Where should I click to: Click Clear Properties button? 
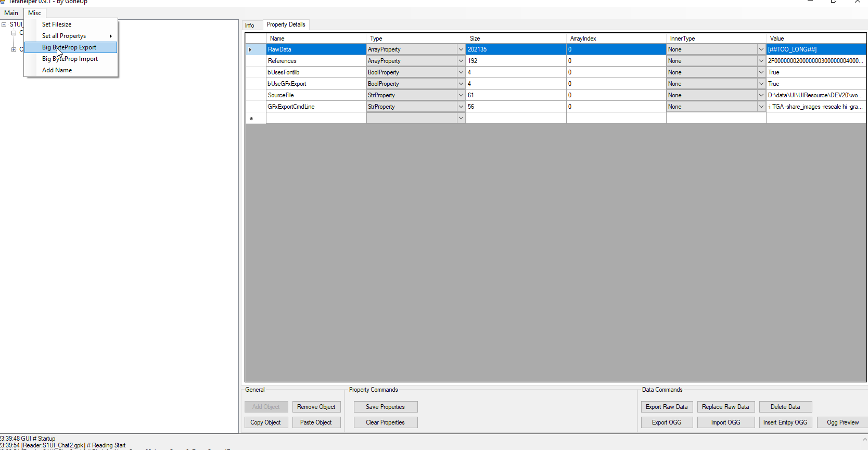(x=386, y=422)
